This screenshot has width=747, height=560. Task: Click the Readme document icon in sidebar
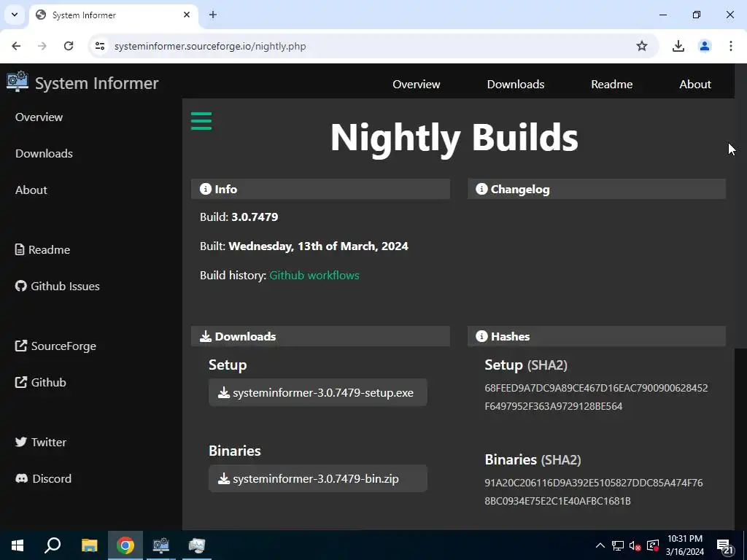tap(20, 249)
